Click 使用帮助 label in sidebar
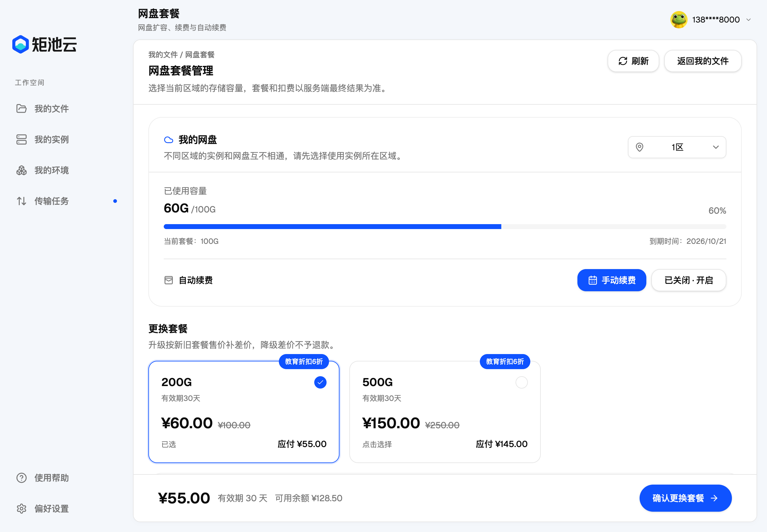 [52, 478]
